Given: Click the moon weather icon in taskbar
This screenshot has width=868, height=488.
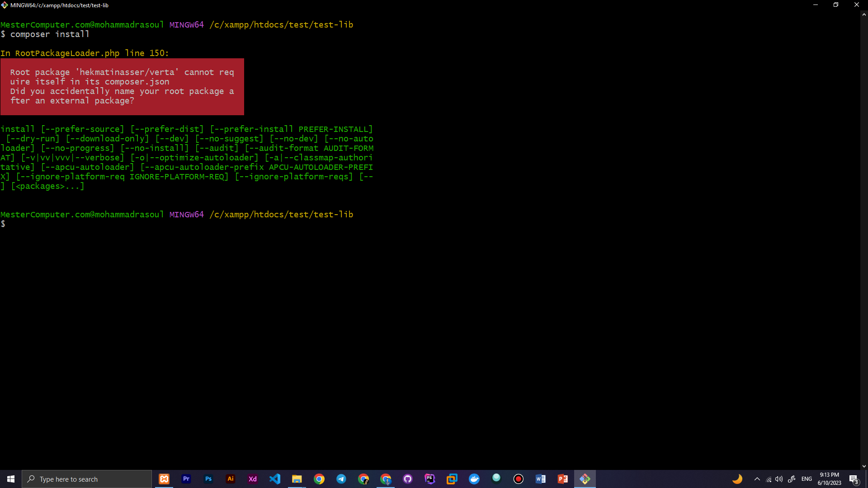Looking at the screenshot, I should click(737, 479).
